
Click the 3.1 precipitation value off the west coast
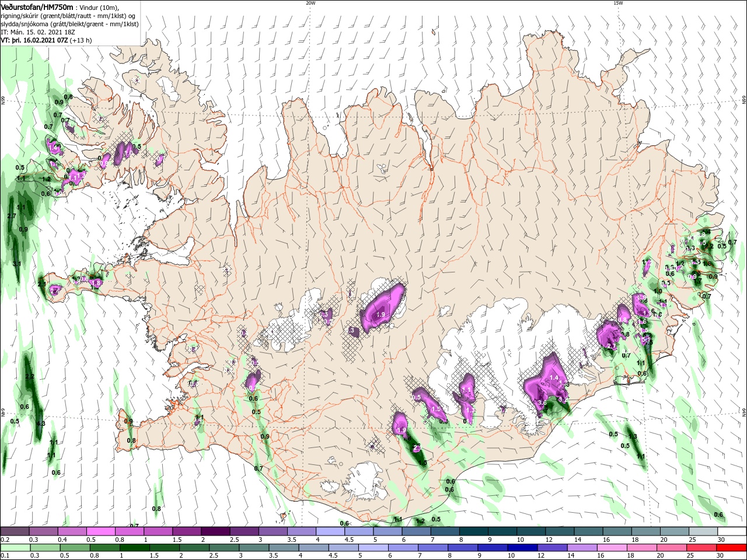pos(17,264)
